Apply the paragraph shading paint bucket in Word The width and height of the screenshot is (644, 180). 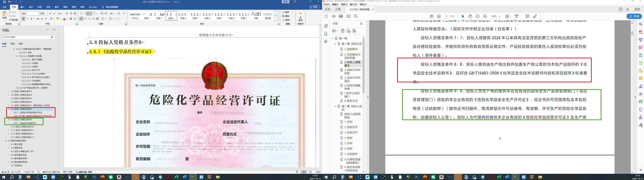[110, 18]
